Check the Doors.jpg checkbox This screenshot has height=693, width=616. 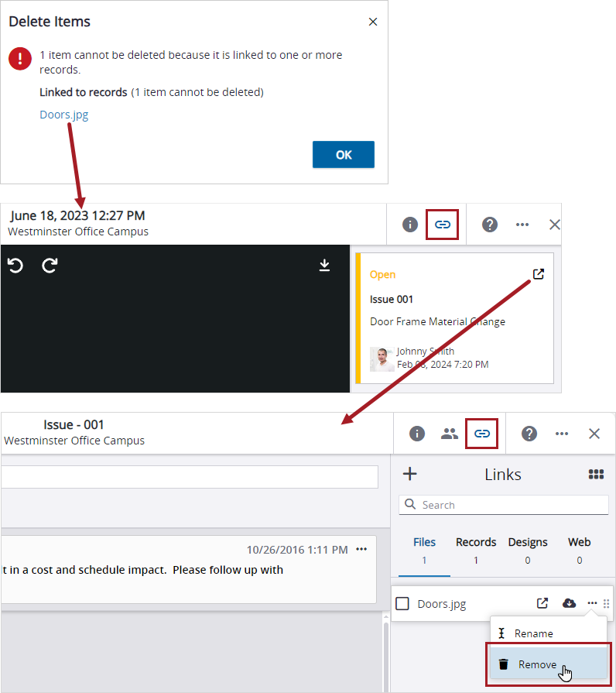402,604
